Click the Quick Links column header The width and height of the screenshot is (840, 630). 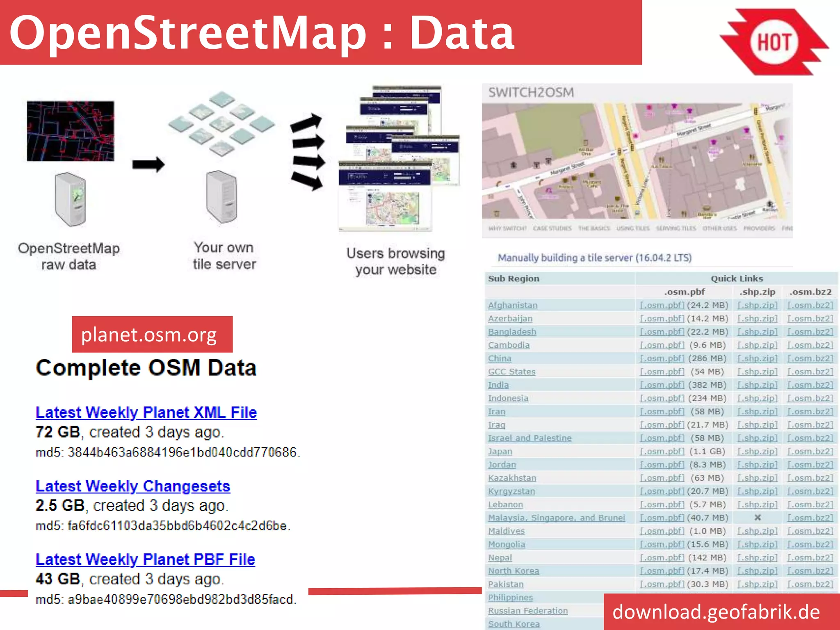coord(737,278)
